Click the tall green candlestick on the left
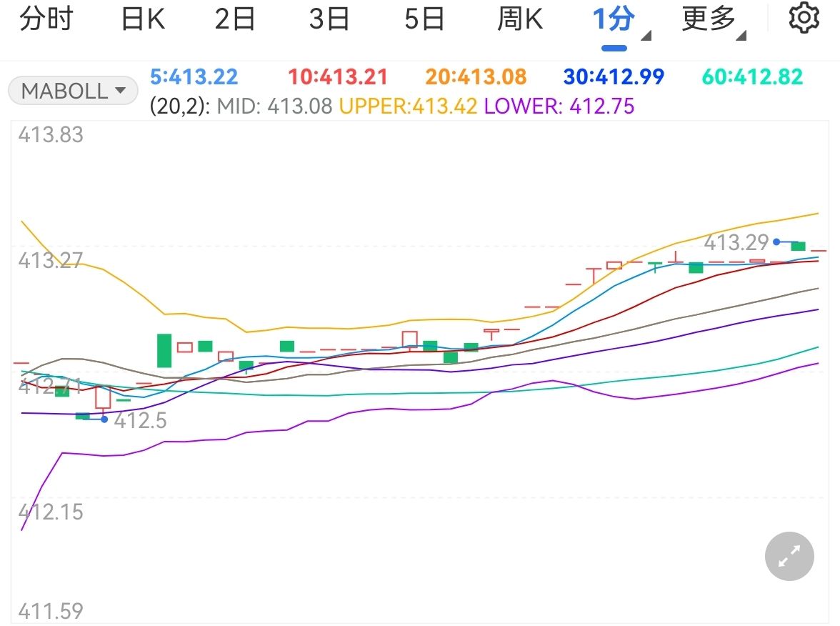The width and height of the screenshot is (840, 626). pos(164,350)
